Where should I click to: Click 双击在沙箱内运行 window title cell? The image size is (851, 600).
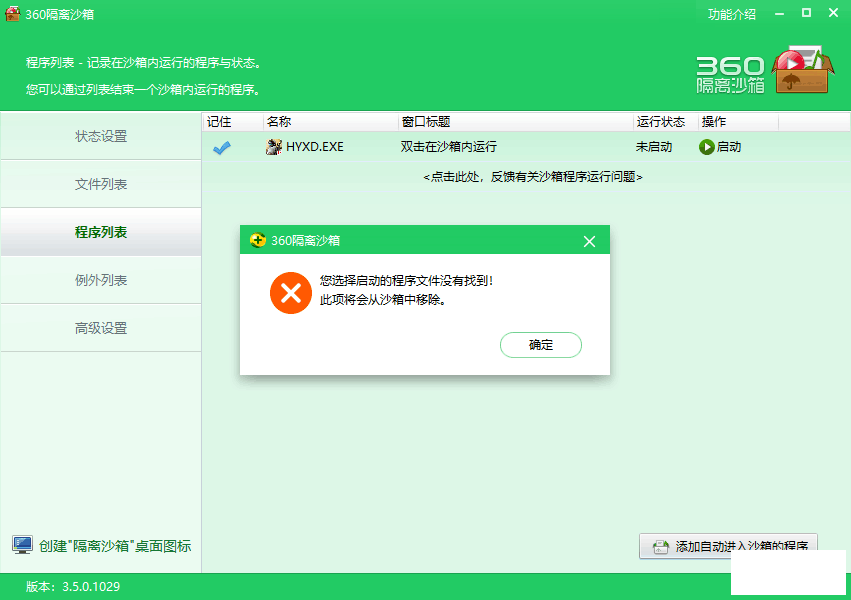tap(448, 146)
